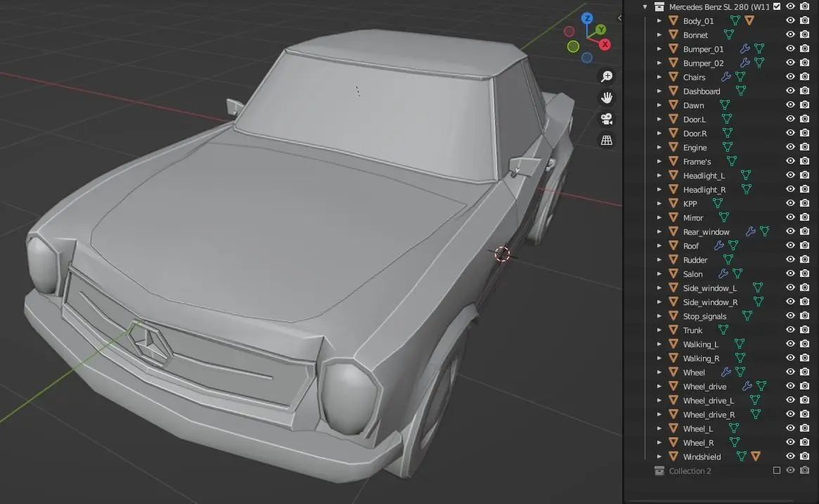
Task: Toggle render camera icon for Rudder
Action: (805, 259)
